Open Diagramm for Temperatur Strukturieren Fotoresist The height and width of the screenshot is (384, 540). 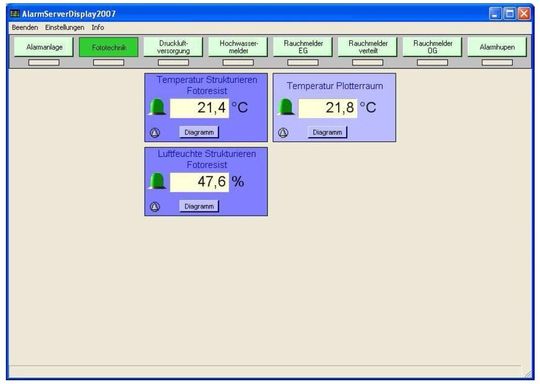(199, 132)
